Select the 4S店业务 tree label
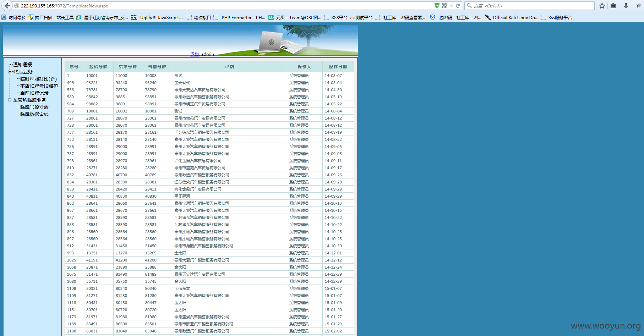The image size is (644, 336). point(23,72)
